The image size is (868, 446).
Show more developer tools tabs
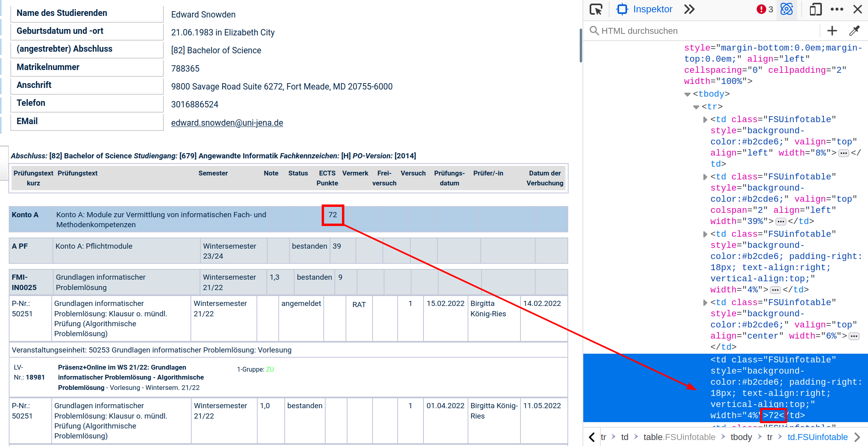(x=689, y=9)
